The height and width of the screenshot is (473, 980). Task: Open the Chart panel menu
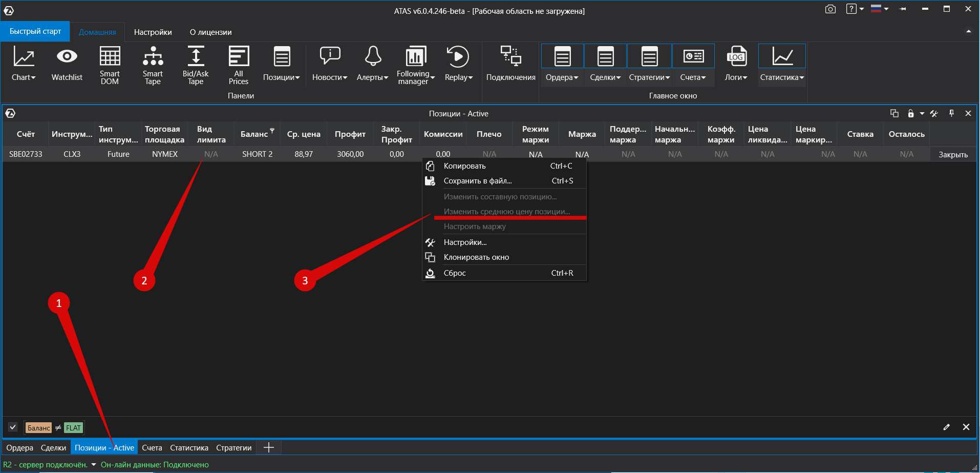(24, 64)
